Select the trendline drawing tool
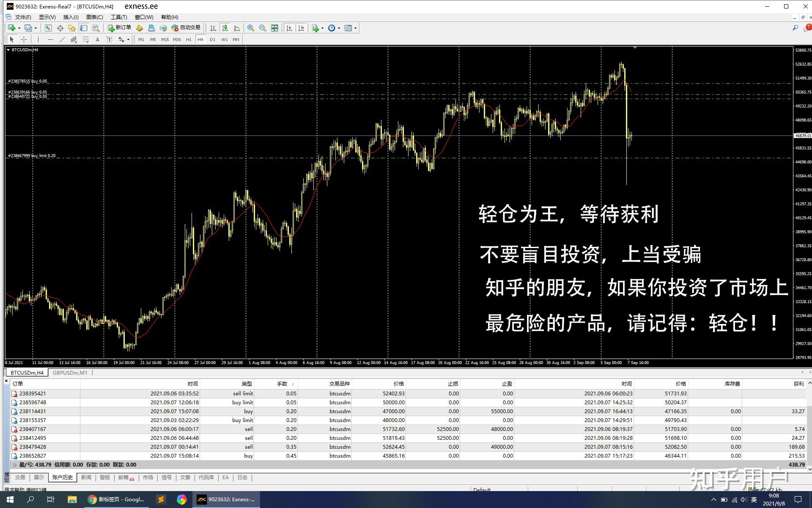Screen dimensions: 812x508 click(x=62, y=39)
